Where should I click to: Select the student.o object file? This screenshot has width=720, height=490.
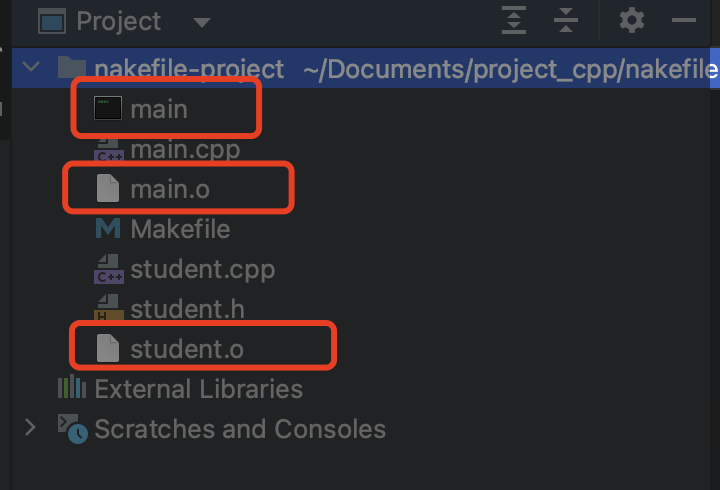point(187,349)
